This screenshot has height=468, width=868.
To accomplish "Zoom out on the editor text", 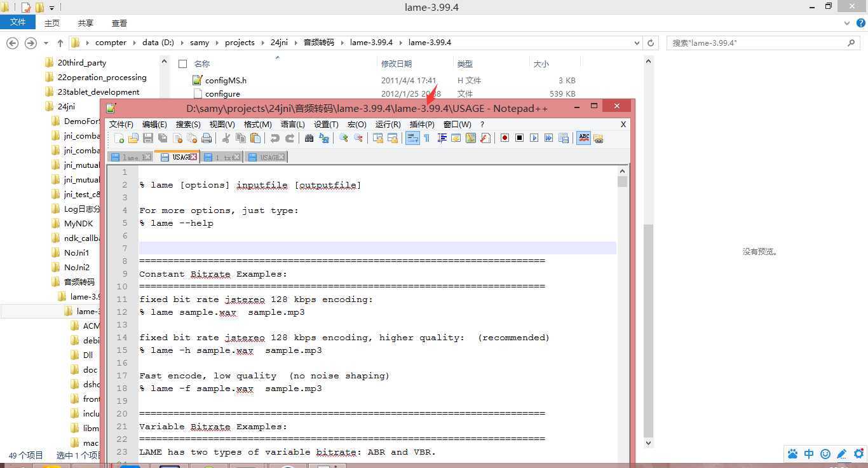I will pyautogui.click(x=358, y=138).
